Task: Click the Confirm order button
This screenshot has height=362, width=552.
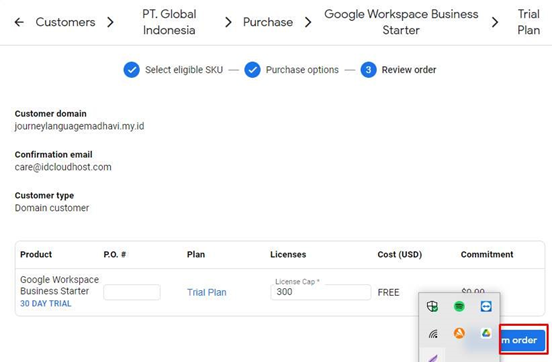Action: pos(523,340)
